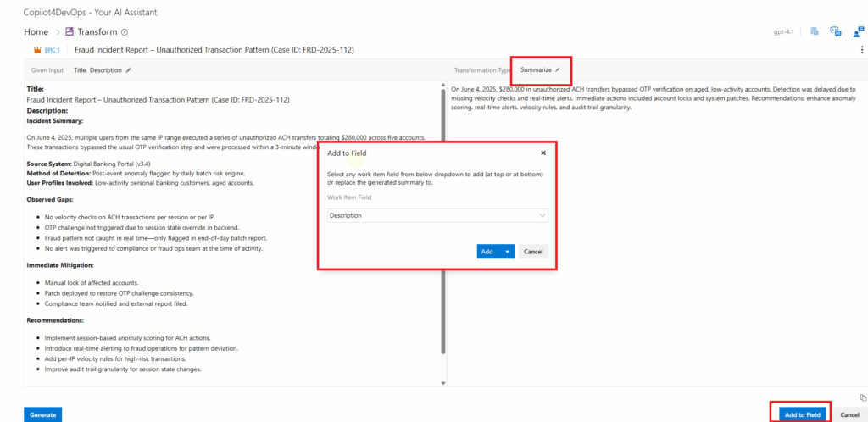Click Cancel at the bottom right of the page
868x422 pixels.
tap(849, 414)
